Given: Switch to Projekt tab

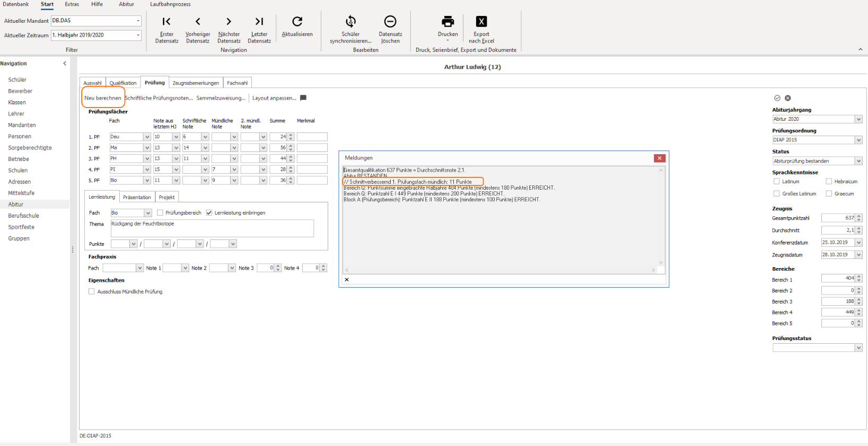Looking at the screenshot, I should tap(166, 197).
